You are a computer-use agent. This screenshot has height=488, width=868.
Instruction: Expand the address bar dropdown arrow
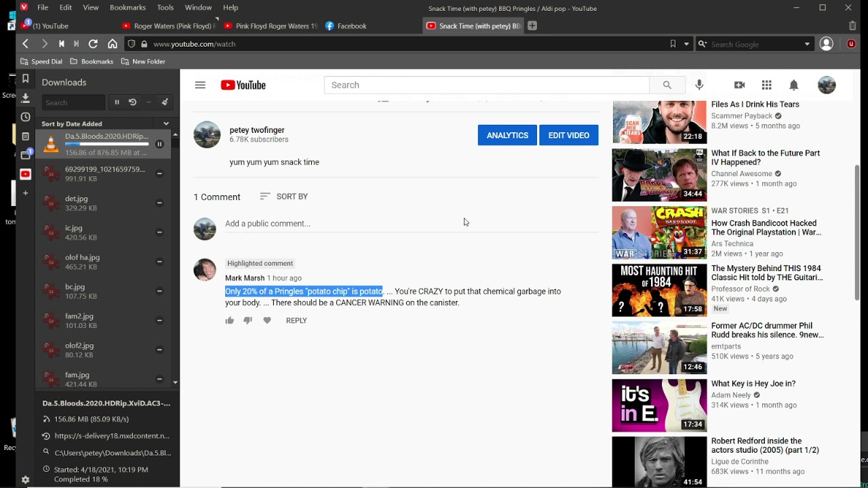tap(686, 44)
